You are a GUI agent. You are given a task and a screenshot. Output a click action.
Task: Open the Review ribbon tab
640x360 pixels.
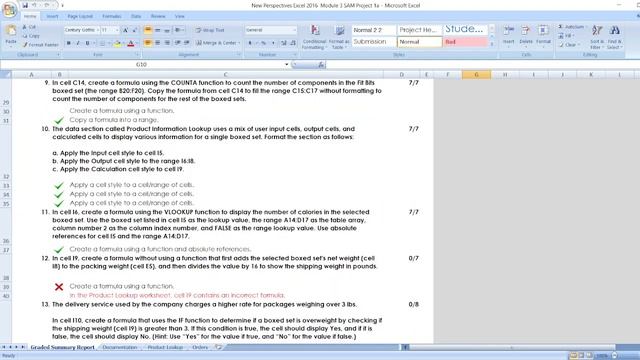pyautogui.click(x=158, y=16)
